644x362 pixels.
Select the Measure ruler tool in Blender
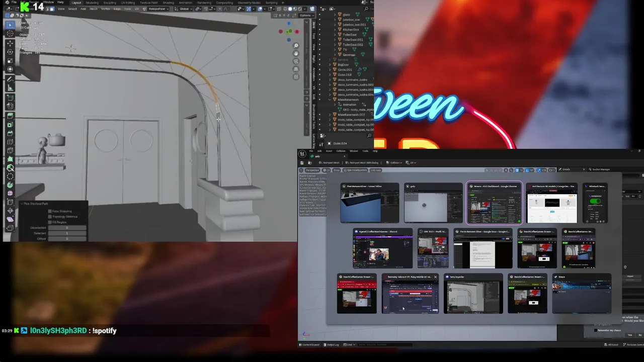point(10,88)
